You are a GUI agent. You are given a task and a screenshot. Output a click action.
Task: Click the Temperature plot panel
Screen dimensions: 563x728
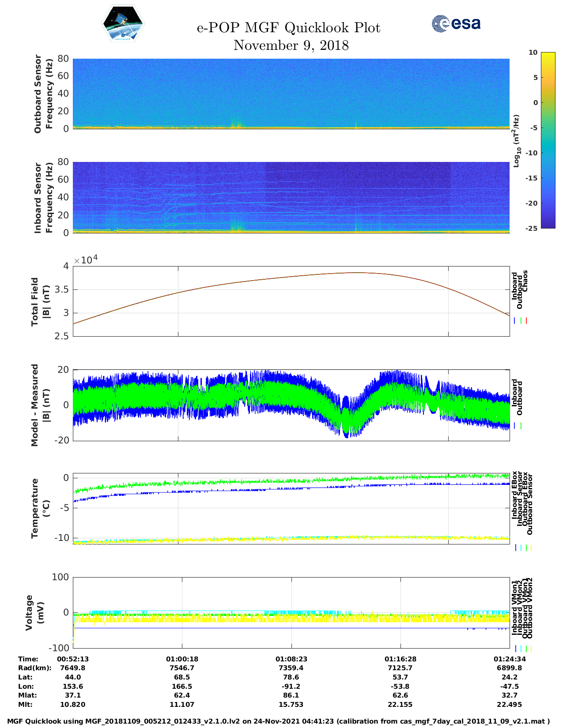click(291, 508)
